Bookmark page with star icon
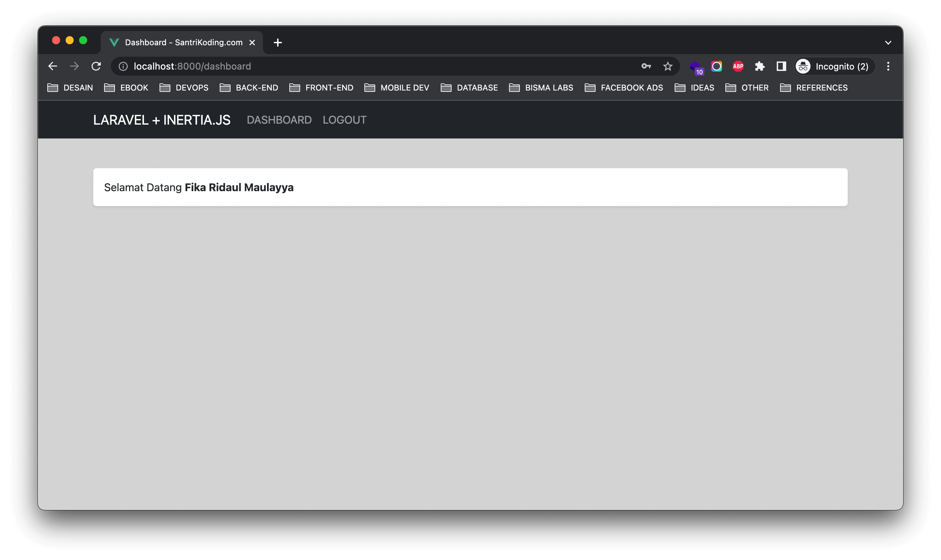The image size is (941, 560). tap(668, 67)
